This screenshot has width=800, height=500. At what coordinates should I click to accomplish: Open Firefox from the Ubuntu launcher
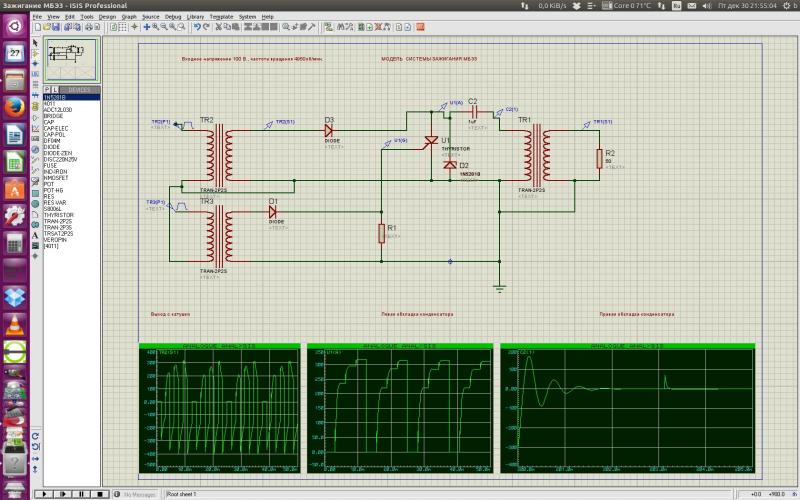pos(14,107)
